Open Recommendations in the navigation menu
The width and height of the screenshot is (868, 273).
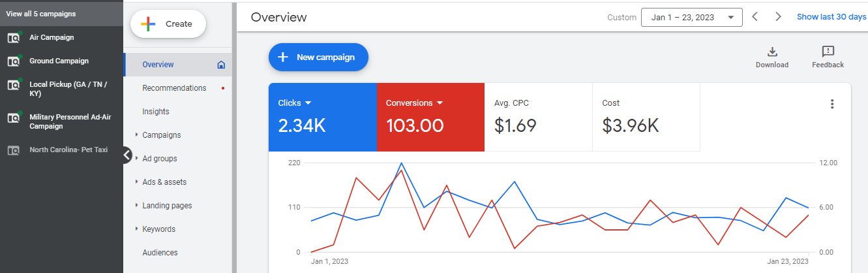pyautogui.click(x=174, y=88)
